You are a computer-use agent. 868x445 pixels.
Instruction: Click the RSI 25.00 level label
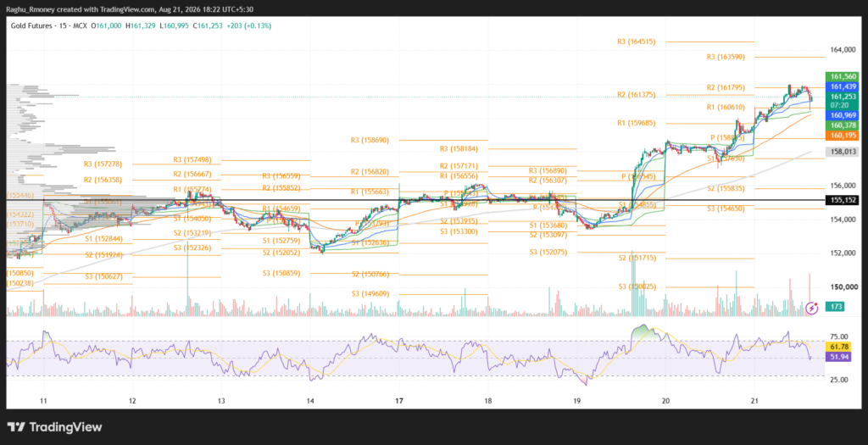point(838,380)
